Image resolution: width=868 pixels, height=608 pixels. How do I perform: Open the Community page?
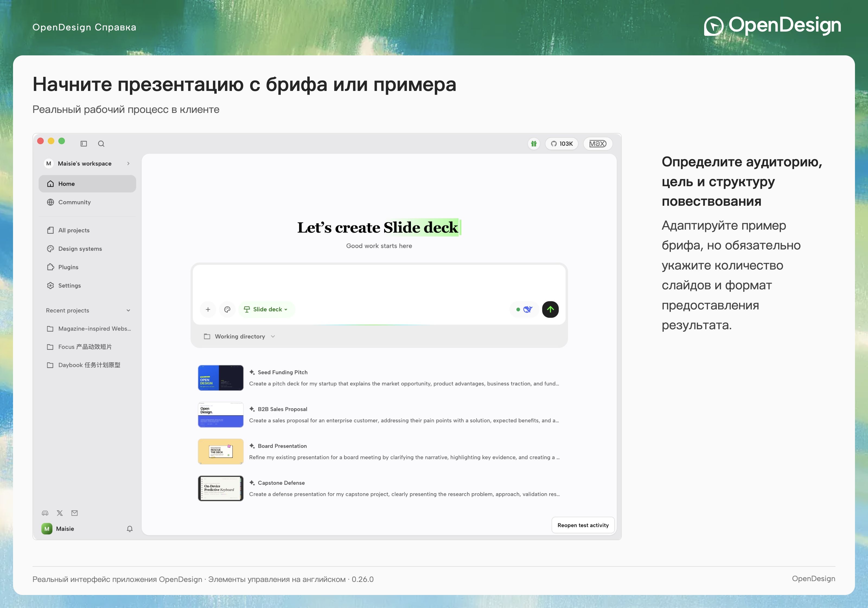click(87, 202)
